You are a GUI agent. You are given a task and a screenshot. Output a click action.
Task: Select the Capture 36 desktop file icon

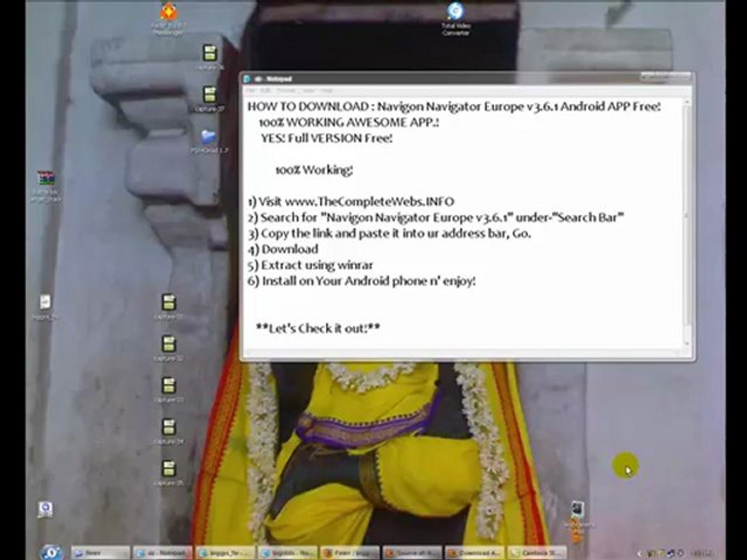(210, 57)
